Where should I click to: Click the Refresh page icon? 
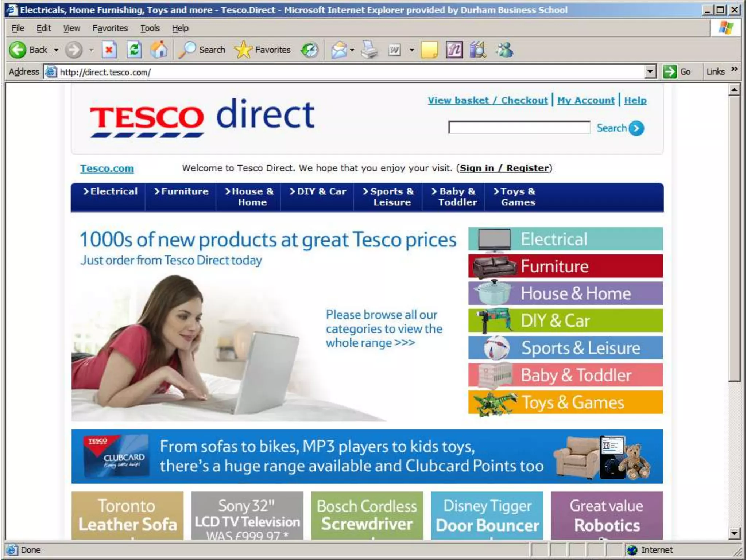tap(134, 50)
